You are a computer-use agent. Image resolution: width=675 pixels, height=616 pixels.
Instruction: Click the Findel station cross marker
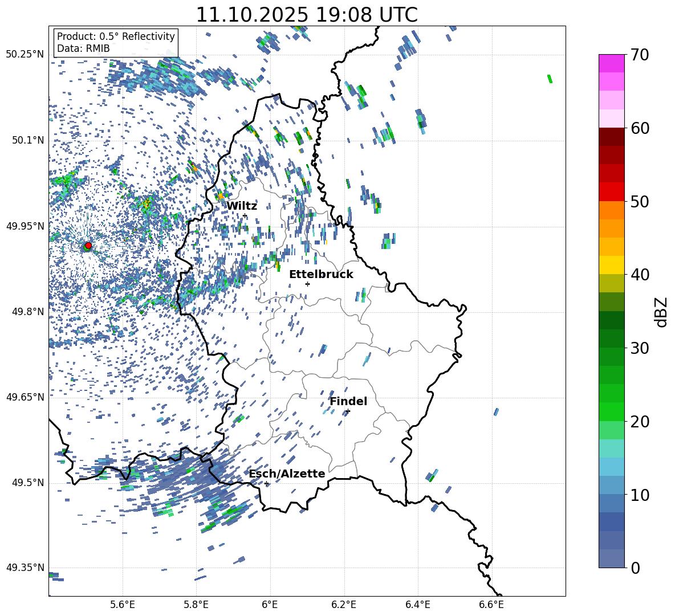(348, 411)
